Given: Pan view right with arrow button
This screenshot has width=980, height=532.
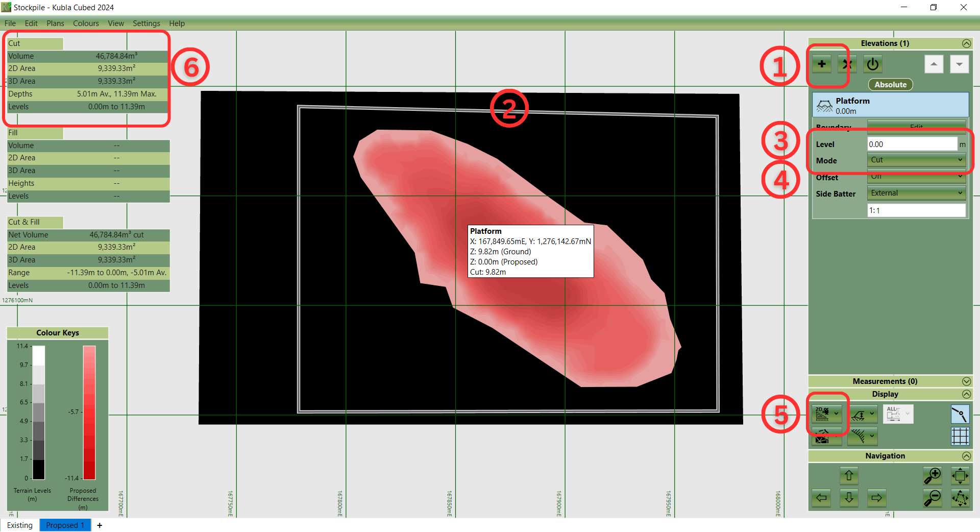Looking at the screenshot, I should tap(876, 498).
